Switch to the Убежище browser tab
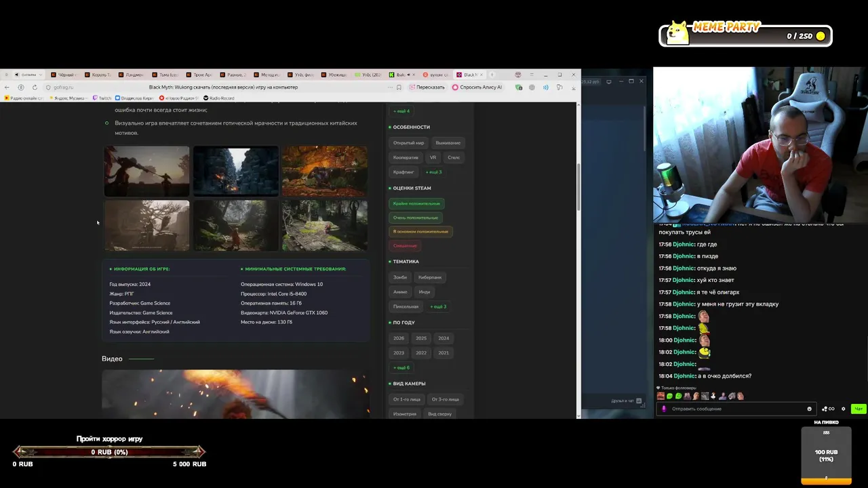868x488 pixels. [334, 75]
